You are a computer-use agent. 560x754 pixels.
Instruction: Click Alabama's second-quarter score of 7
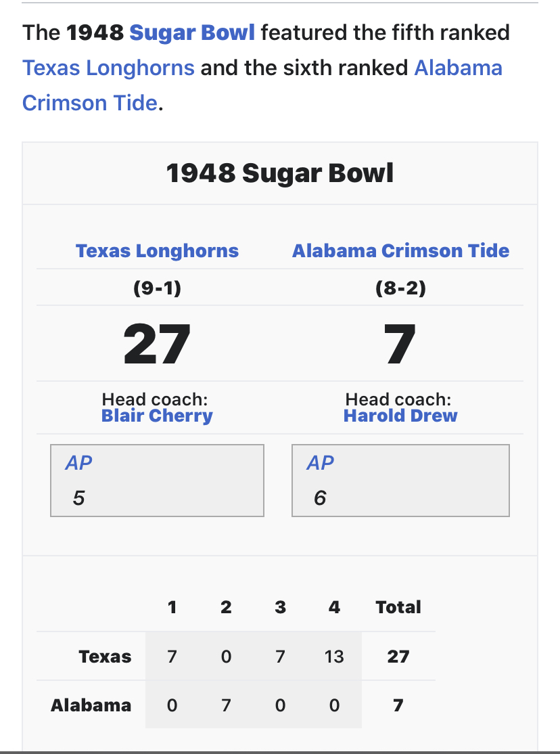(x=226, y=705)
